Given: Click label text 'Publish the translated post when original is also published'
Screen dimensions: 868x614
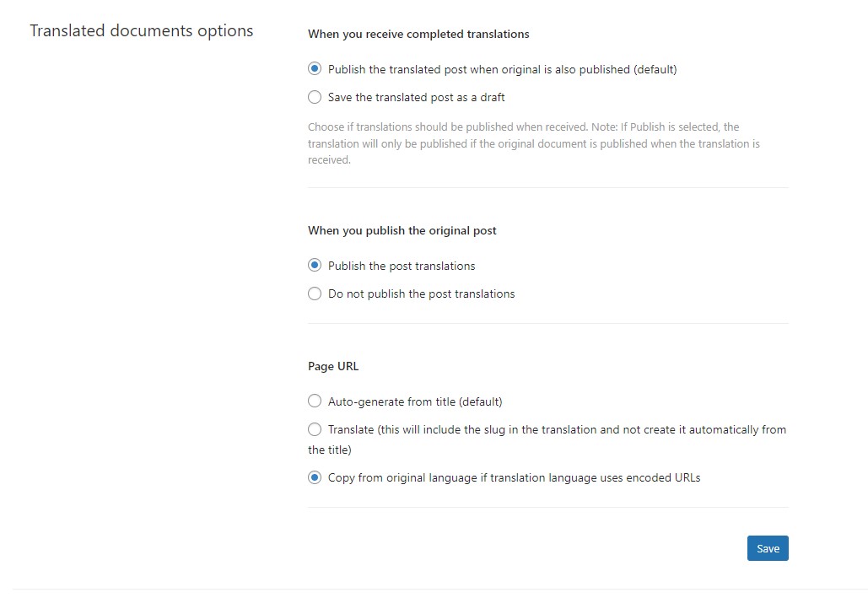Looking at the screenshot, I should (x=503, y=70).
